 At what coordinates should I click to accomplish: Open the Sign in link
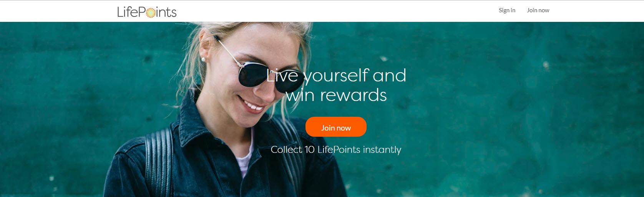coord(507,10)
